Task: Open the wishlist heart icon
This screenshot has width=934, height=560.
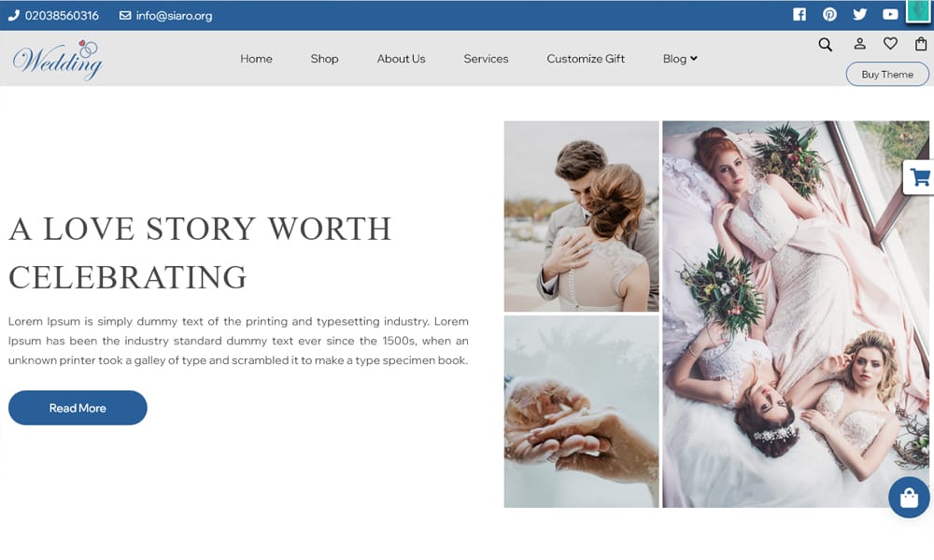Action: coord(890,44)
